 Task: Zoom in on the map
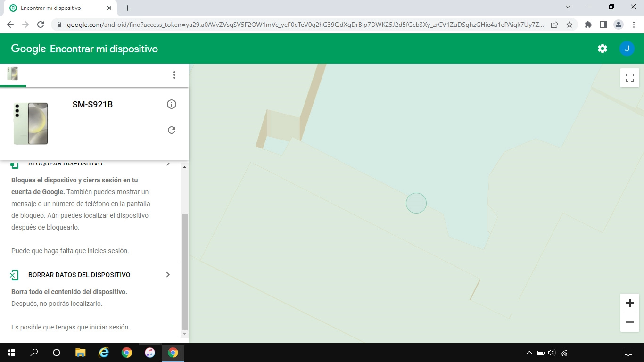point(629,303)
